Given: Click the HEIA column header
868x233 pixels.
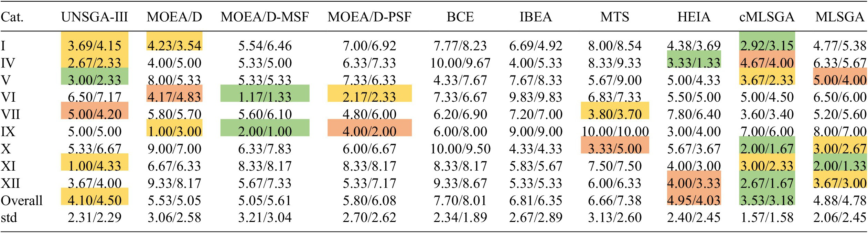Looking at the screenshot, I should tap(694, 17).
